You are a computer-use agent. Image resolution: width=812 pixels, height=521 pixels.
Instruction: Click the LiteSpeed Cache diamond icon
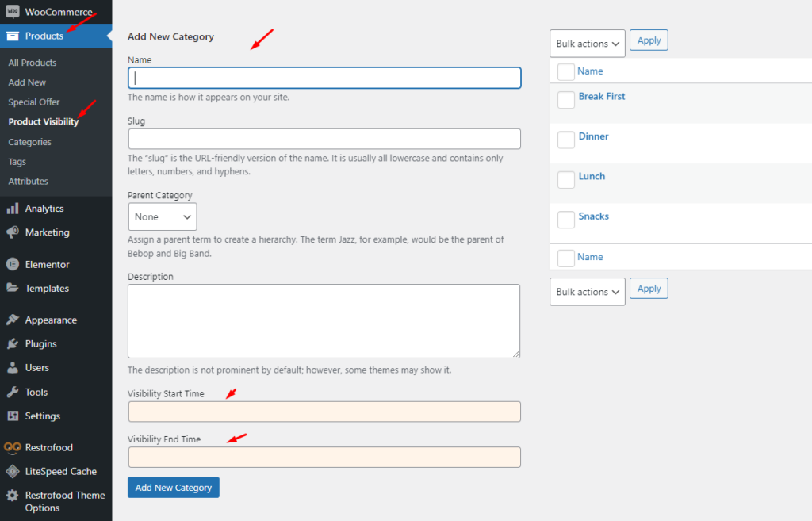pyautogui.click(x=12, y=472)
